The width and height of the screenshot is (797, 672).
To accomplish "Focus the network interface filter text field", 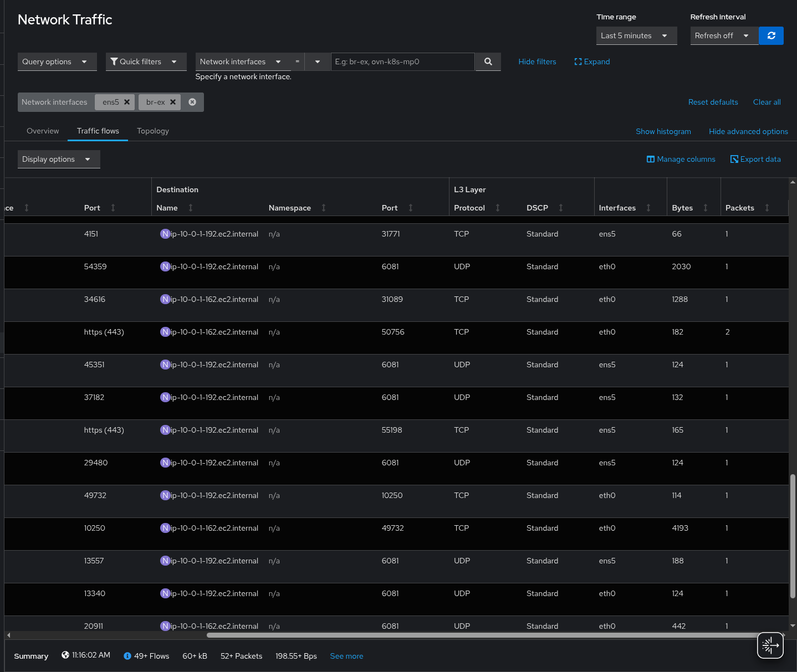I will (x=402, y=61).
